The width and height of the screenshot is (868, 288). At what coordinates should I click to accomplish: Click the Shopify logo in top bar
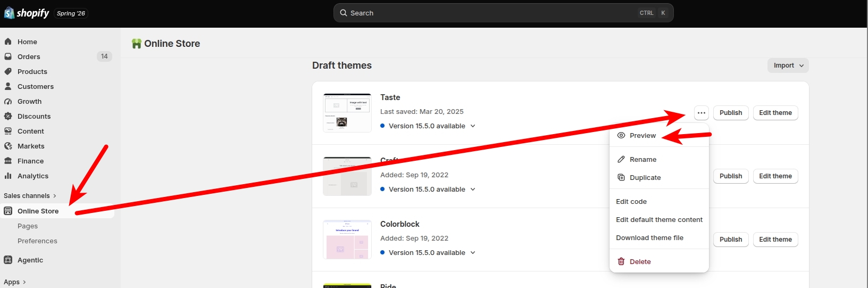click(27, 13)
